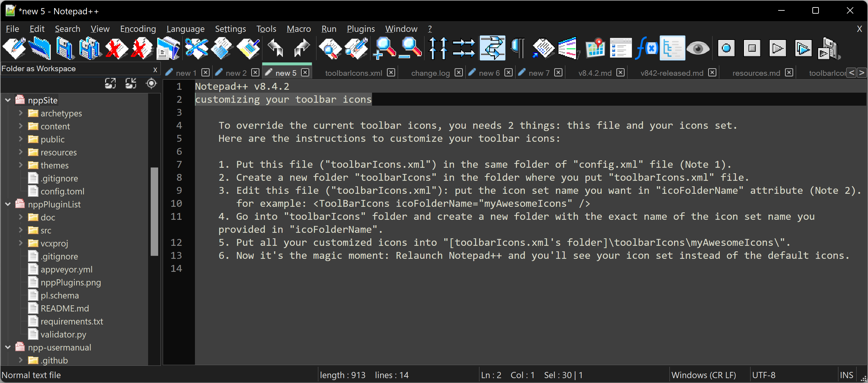Image resolution: width=868 pixels, height=383 pixels.
Task: Click the Cut scissors toolbar icon
Action: click(x=196, y=49)
